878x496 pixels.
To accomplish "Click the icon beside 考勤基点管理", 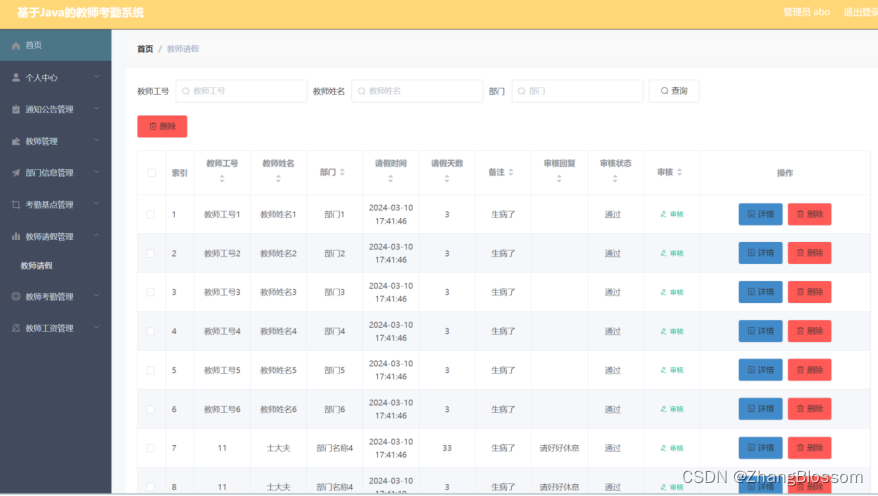I will [16, 204].
